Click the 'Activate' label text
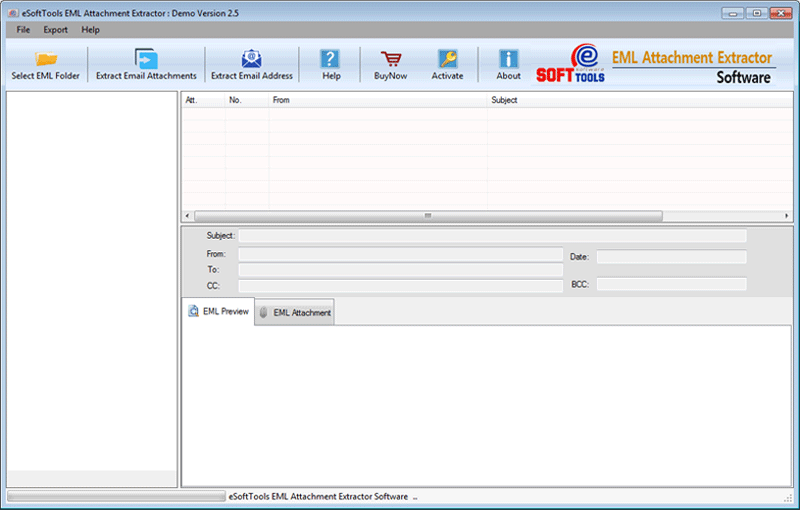This screenshot has width=800, height=510. click(x=447, y=75)
